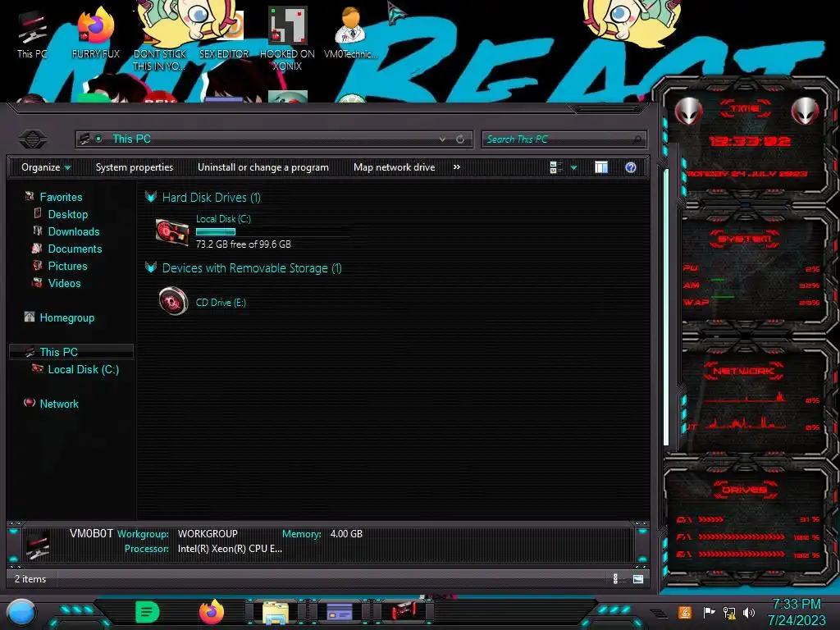Open the Organize menu
Image resolution: width=840 pixels, height=630 pixels.
click(x=46, y=167)
